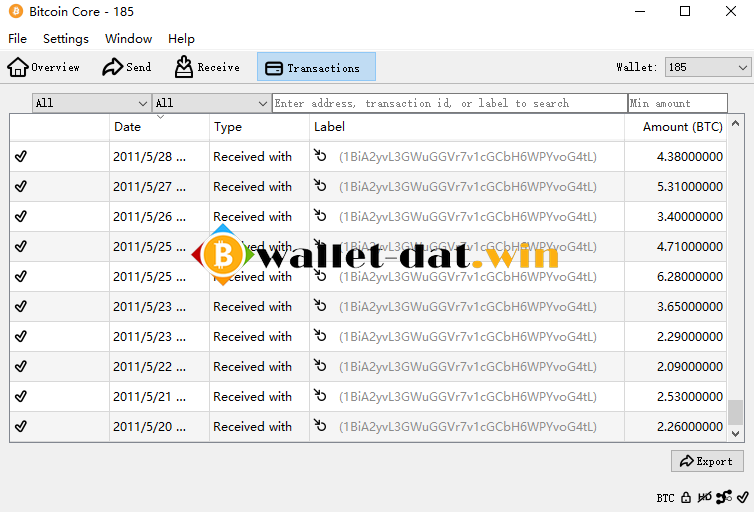This screenshot has width=754, height=512.
Task: Click the received arrow icon in 5.31000000 row
Action: click(x=320, y=185)
